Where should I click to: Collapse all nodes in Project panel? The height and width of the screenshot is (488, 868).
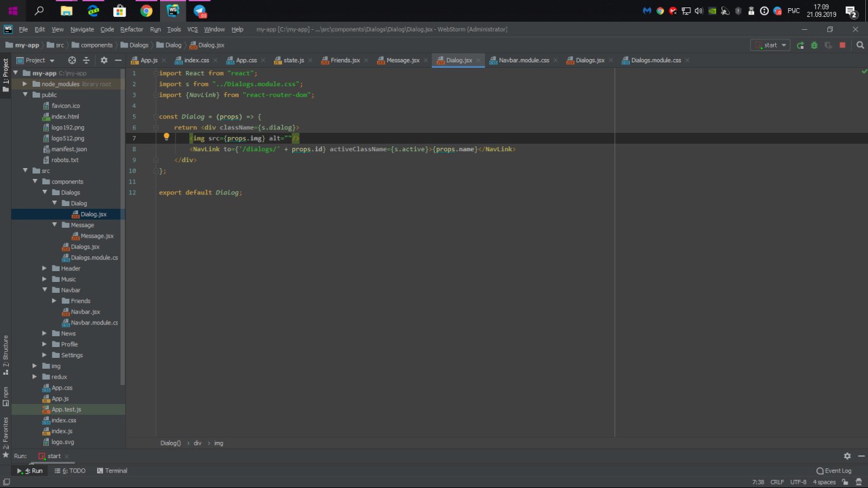tap(85, 60)
